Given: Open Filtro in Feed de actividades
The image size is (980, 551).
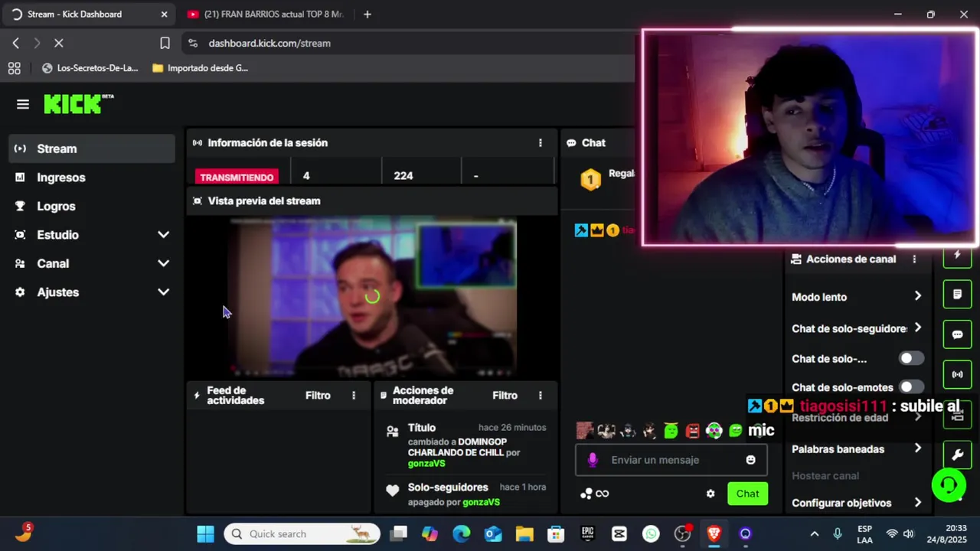Looking at the screenshot, I should pos(318,396).
